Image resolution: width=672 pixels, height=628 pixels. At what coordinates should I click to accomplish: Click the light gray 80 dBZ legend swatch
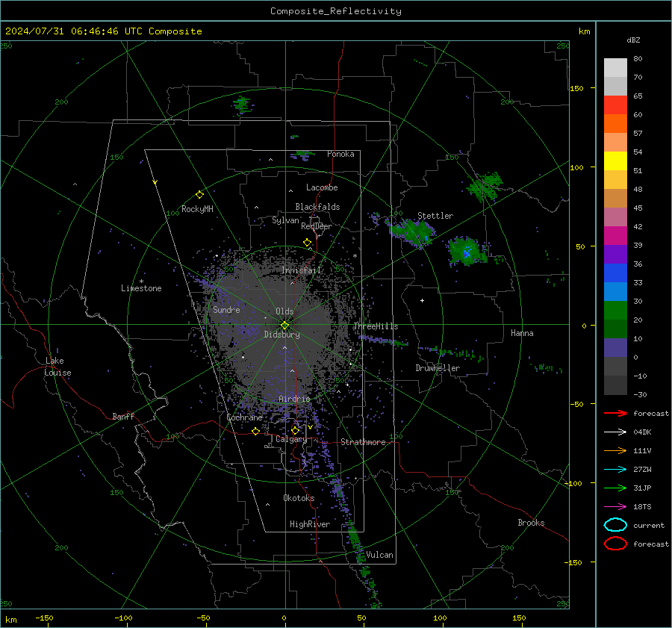coord(615,67)
